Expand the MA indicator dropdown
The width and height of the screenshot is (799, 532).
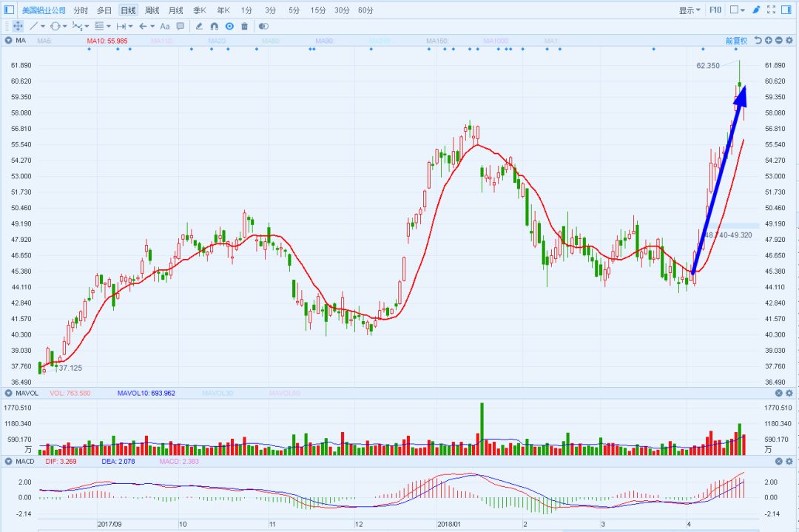(8, 40)
